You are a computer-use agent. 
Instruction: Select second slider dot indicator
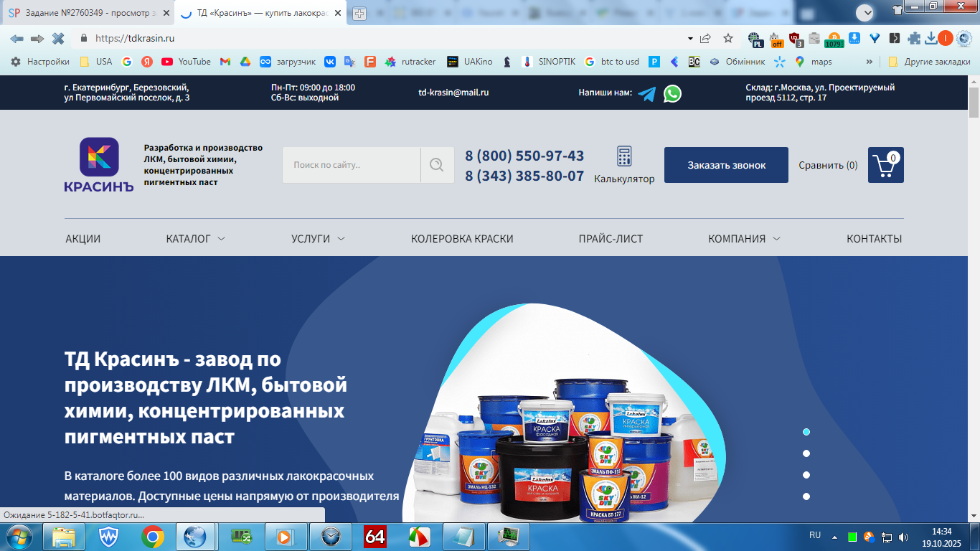pyautogui.click(x=806, y=453)
